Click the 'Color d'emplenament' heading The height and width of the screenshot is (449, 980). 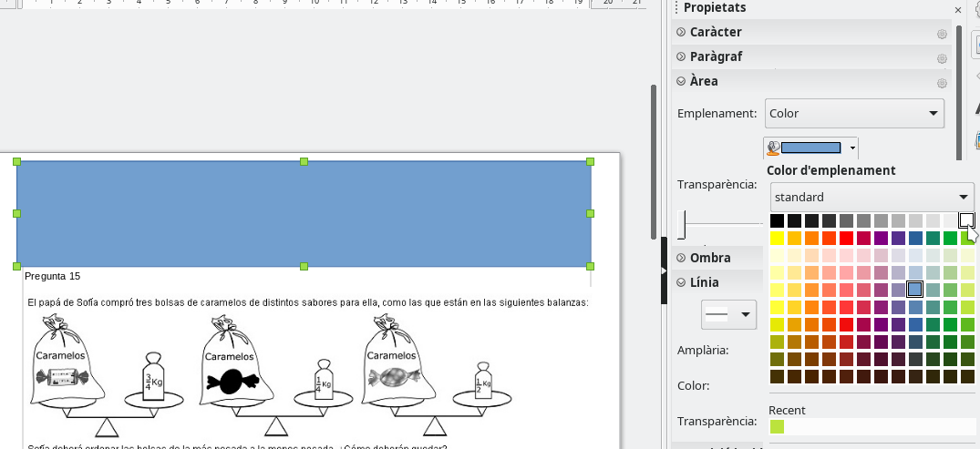tap(831, 170)
